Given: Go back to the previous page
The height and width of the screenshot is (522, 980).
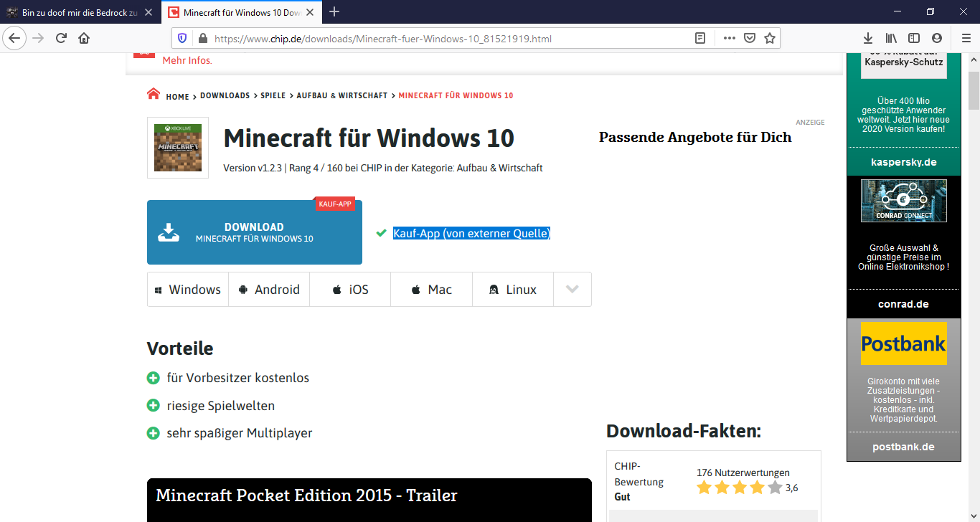Looking at the screenshot, I should (14, 38).
